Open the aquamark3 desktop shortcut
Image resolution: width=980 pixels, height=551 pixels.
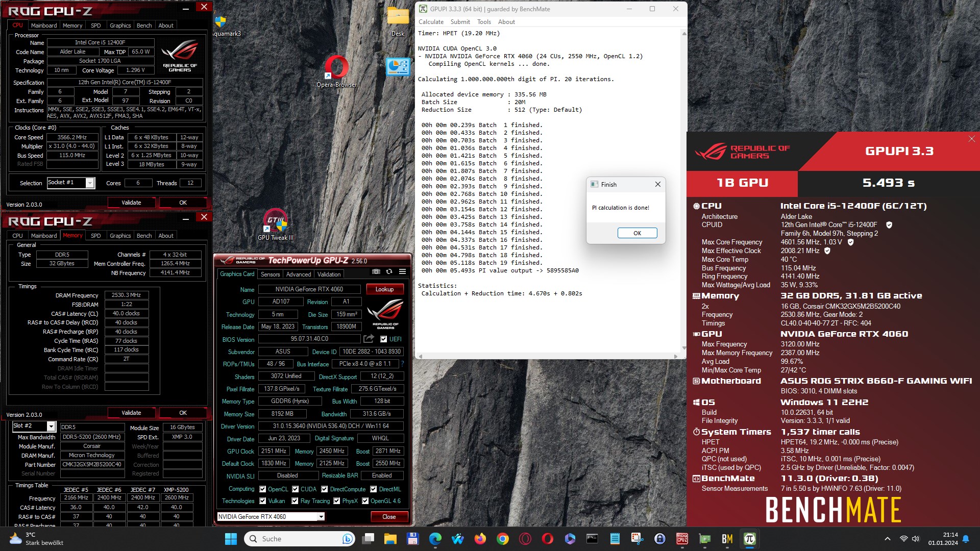coord(226,26)
